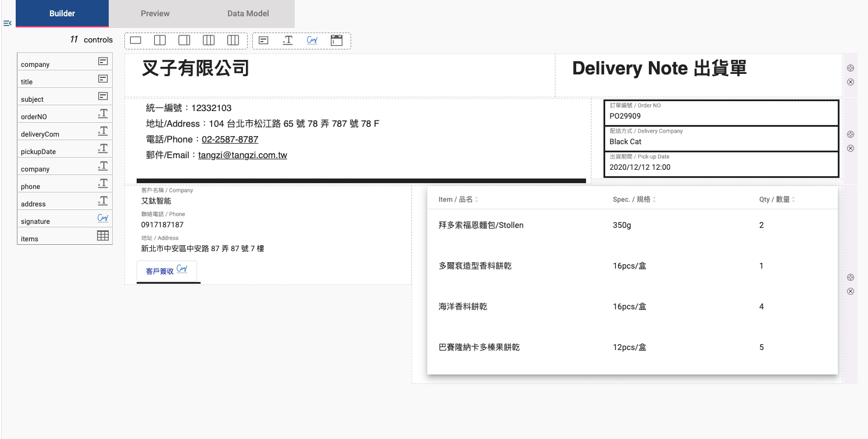Click the 客戶簽收 signature button
This screenshot has width=868, height=439.
(x=167, y=270)
